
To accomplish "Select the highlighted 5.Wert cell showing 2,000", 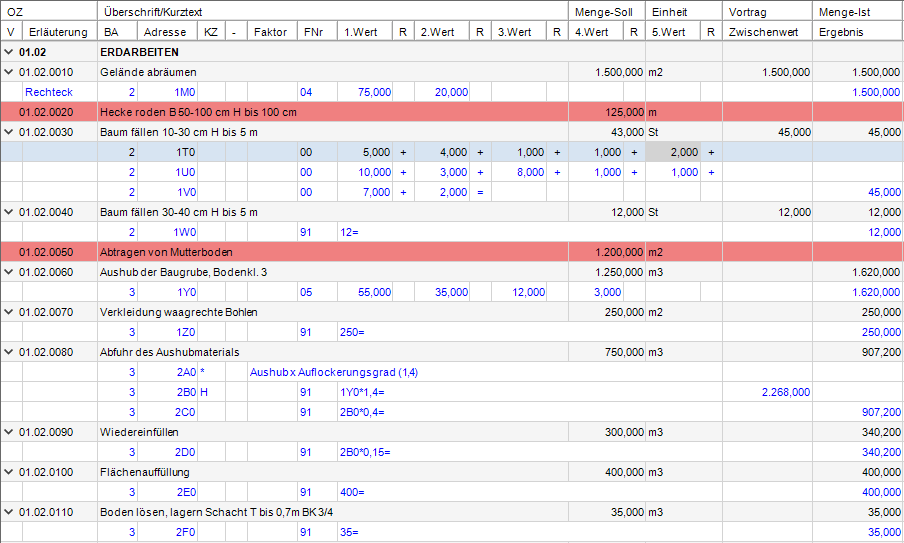I will pos(673,152).
